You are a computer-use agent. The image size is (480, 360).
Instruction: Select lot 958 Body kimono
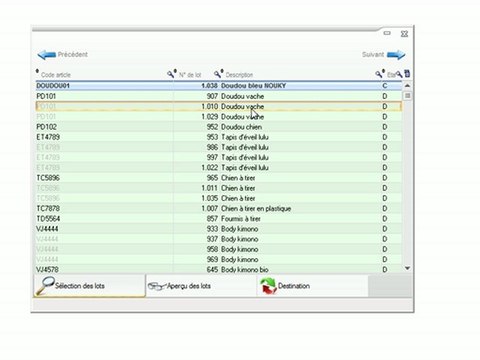(x=219, y=249)
